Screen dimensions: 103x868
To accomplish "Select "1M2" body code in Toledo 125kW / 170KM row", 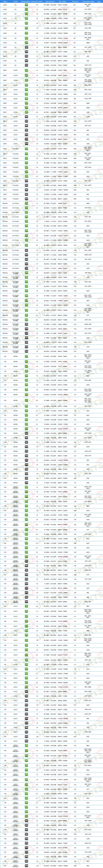I will coord(75,176).
